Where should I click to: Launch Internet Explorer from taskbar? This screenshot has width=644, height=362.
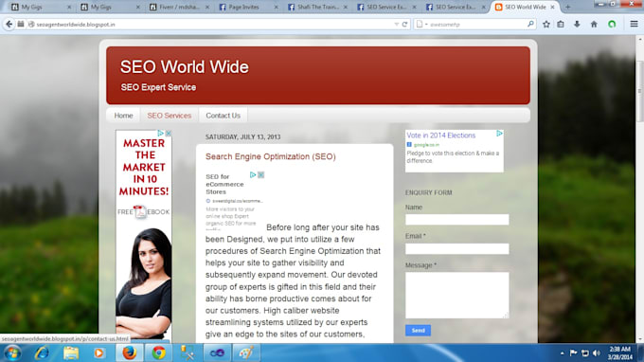pos(42,353)
